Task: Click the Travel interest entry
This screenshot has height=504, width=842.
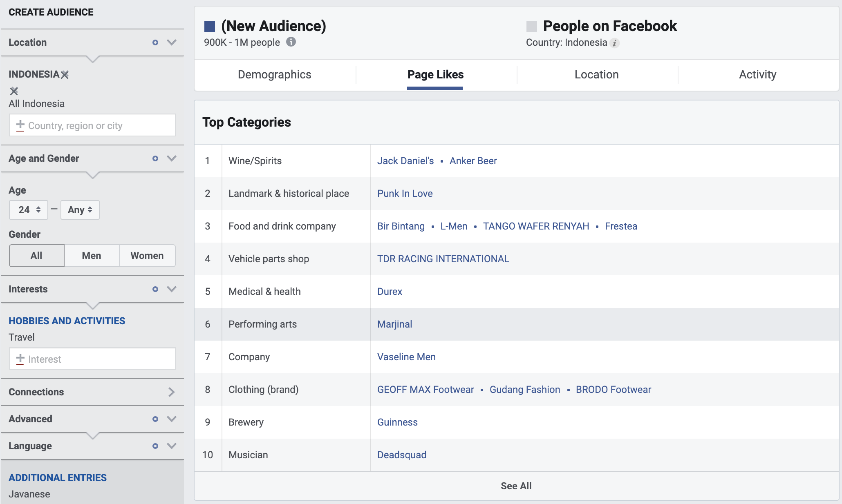Action: pos(22,337)
